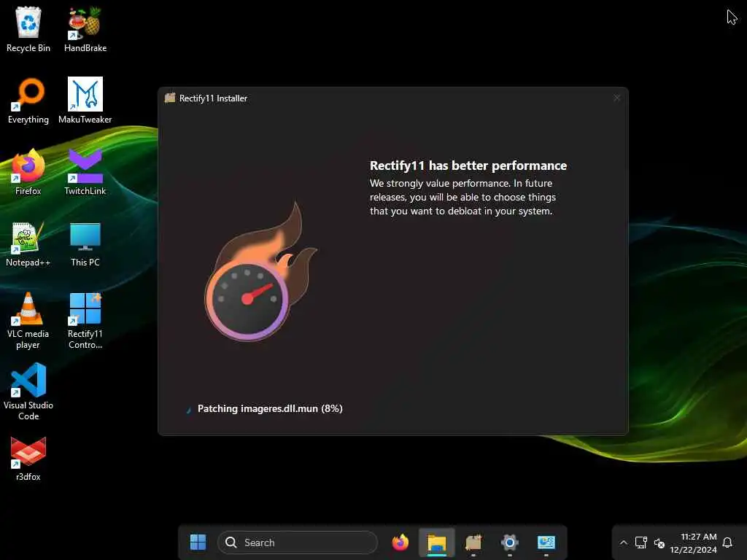
Task: Select the VLC media player shortcut
Action: [28, 321]
